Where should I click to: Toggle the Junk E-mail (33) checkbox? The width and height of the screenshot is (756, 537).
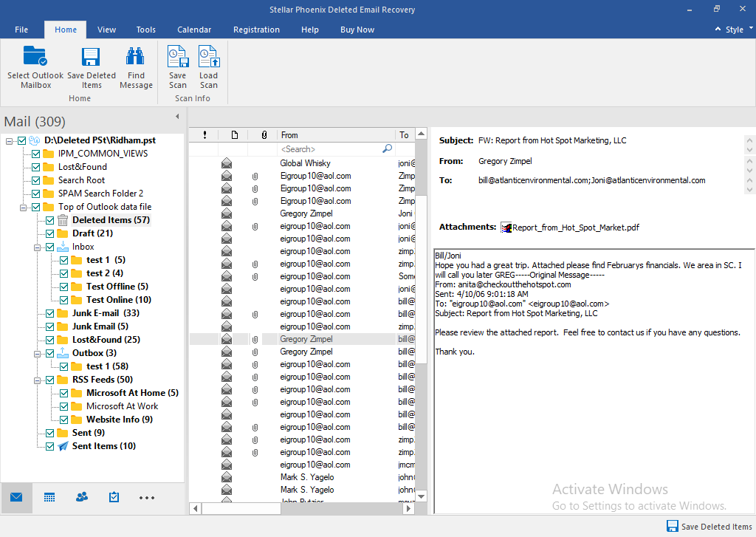click(x=49, y=313)
